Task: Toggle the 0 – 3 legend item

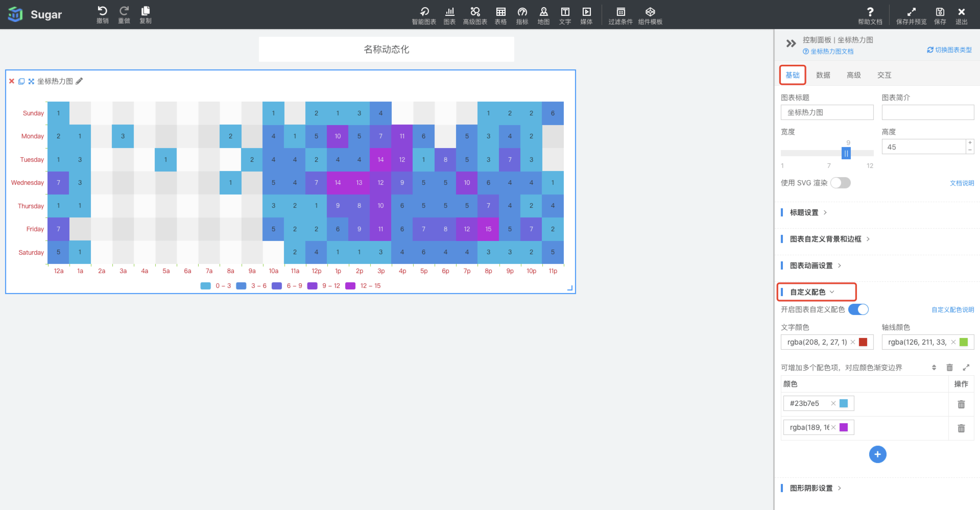Action: 216,286
